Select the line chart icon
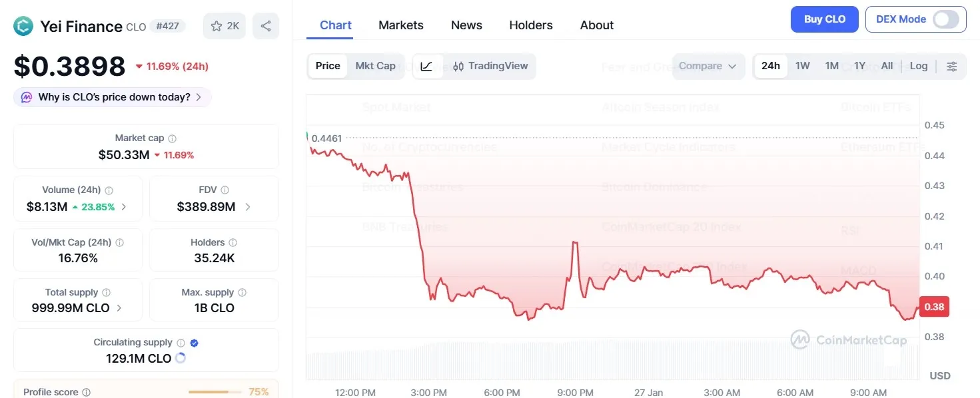Image resolution: width=980 pixels, height=398 pixels. (427, 66)
